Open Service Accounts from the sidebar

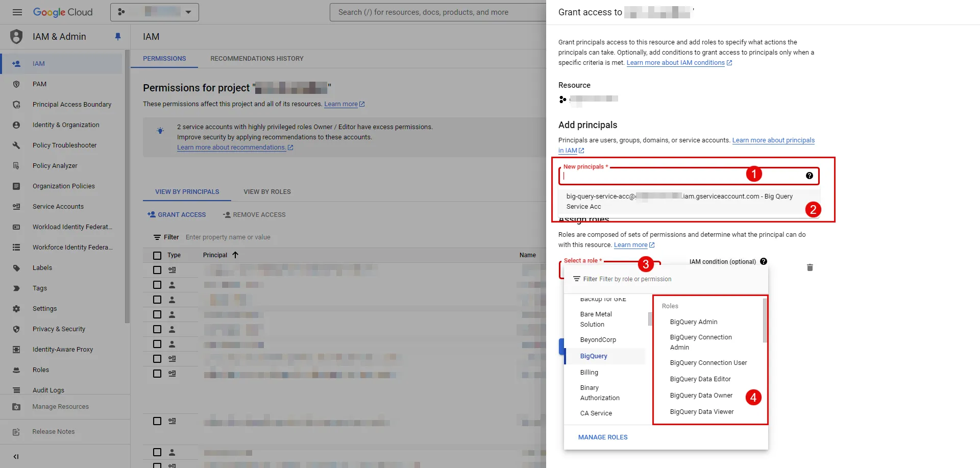click(58, 206)
